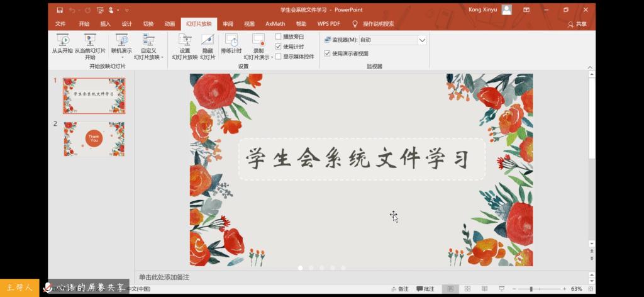Click Notes (备注) button in status bar
The image size is (644, 297).
pos(399,289)
